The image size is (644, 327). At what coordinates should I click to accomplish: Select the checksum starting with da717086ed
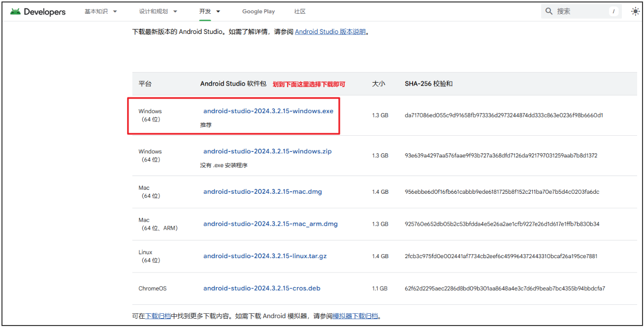pos(504,116)
